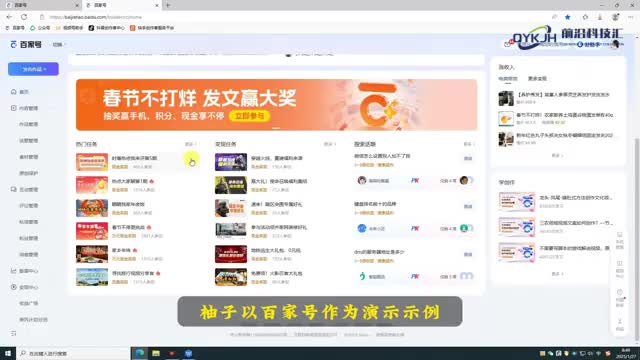The height and width of the screenshot is (360, 640).
Task: Click the browser address bar
Action: coord(294,17)
